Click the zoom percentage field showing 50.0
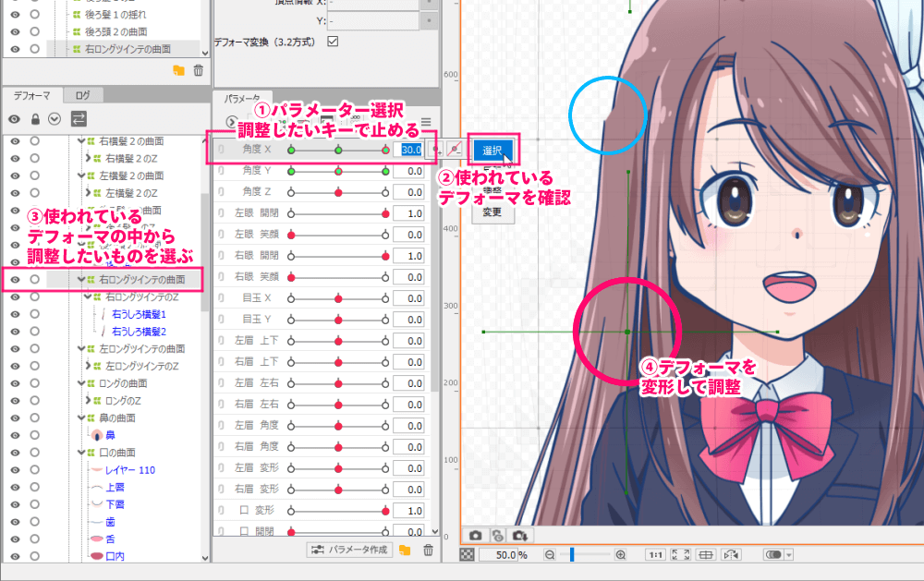Viewport: 924px width, 581px height. [498, 554]
